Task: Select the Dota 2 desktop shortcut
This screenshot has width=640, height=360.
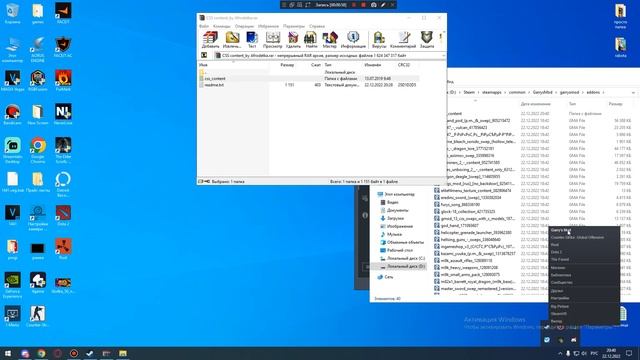Action: pyautogui.click(x=63, y=216)
